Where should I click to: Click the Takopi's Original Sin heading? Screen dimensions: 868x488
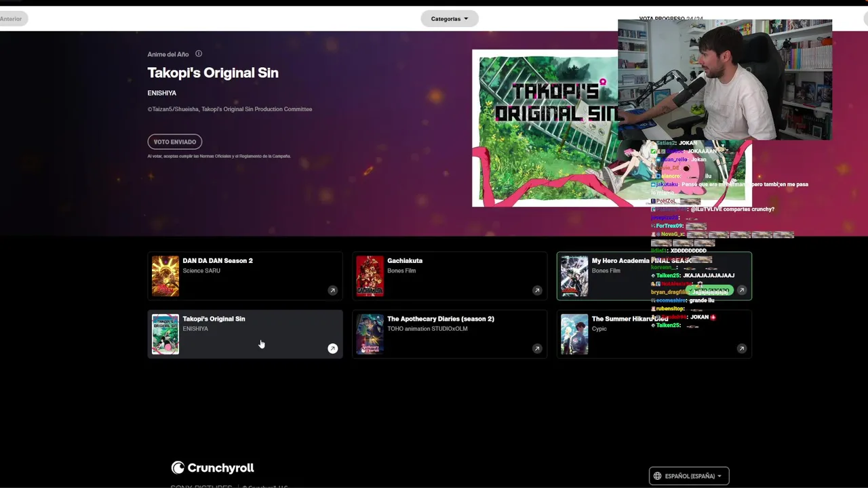213,73
